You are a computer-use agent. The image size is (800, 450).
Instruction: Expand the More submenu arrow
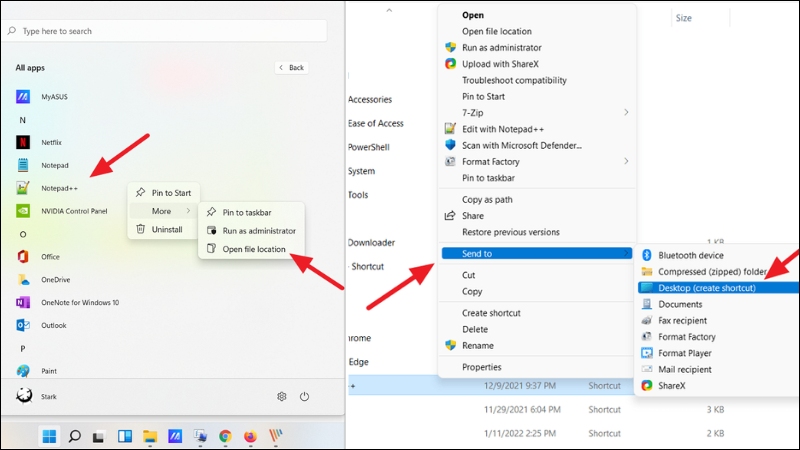click(188, 211)
